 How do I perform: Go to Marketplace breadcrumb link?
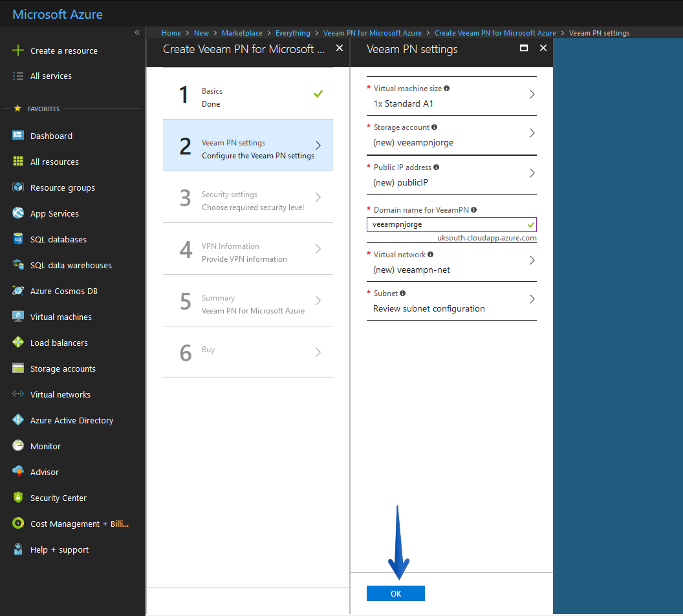[242, 33]
